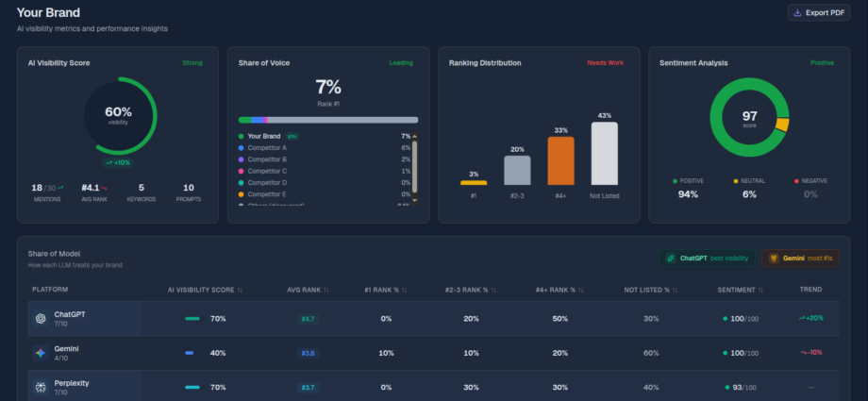Sort table by Avg Rank column

(308, 289)
